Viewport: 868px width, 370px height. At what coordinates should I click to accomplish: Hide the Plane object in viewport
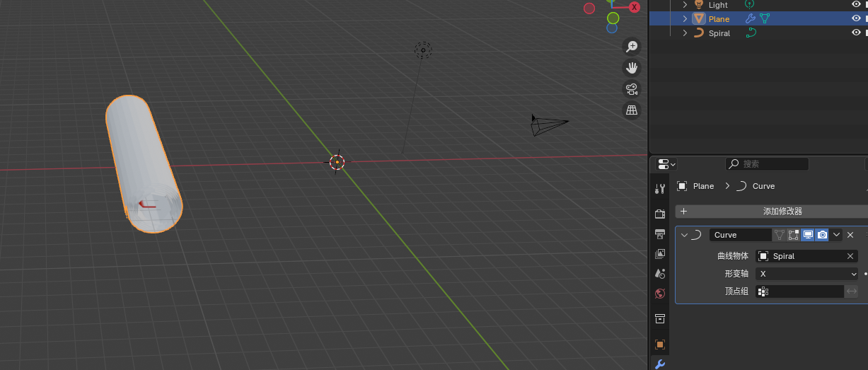856,19
